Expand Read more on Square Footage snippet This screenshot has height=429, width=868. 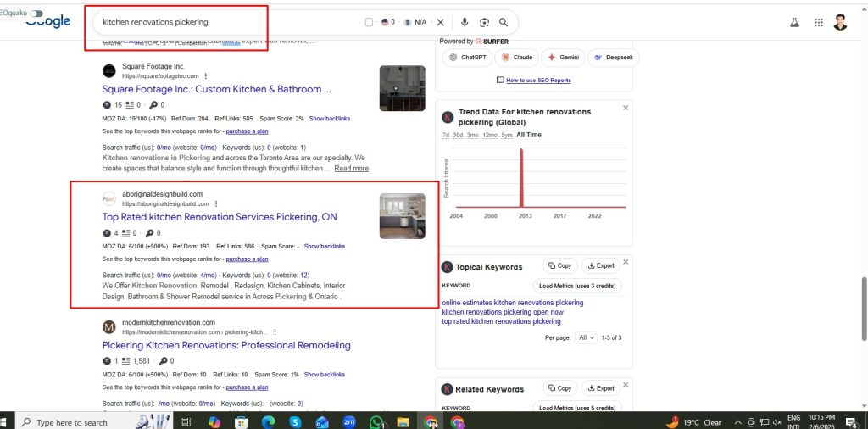click(x=351, y=168)
